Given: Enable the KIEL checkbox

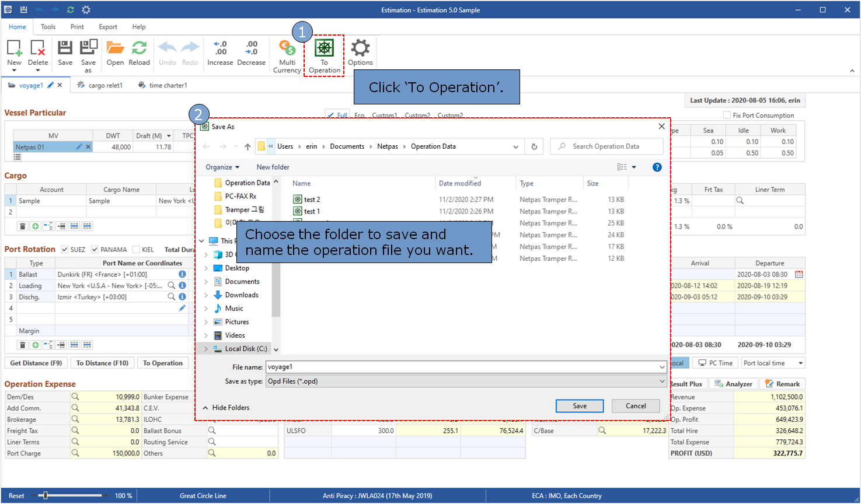Looking at the screenshot, I should click(x=136, y=250).
